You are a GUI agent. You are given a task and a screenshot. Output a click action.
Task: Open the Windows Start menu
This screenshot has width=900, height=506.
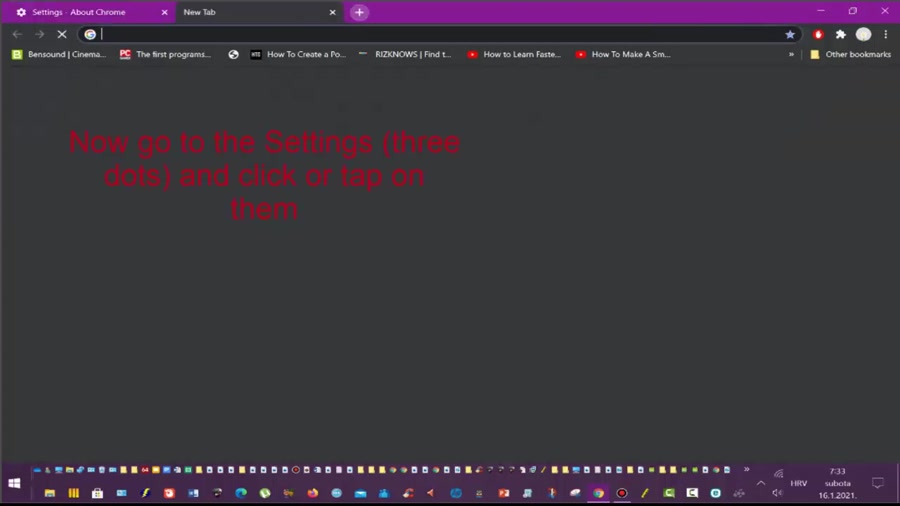pos(14,483)
